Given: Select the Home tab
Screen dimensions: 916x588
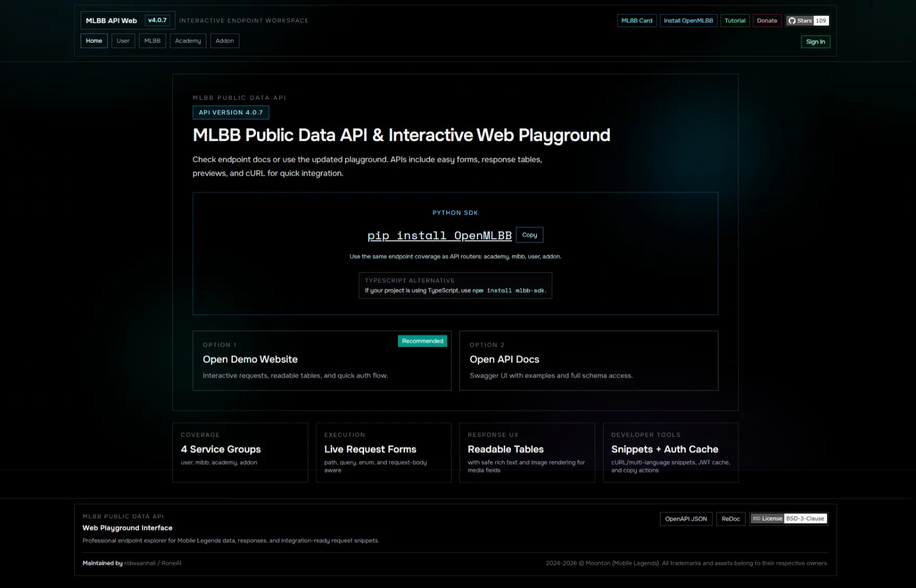Looking at the screenshot, I should (94, 41).
